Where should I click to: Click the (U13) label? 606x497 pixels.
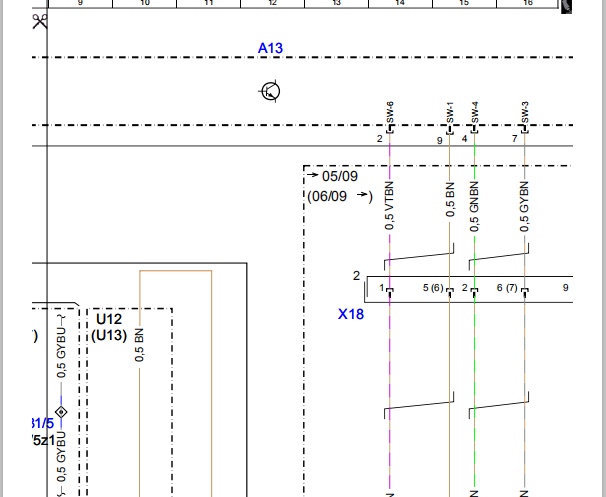pos(109,335)
